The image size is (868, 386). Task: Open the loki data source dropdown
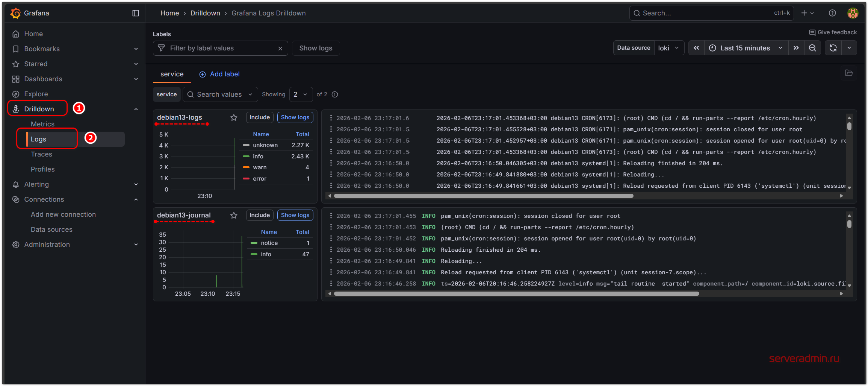pyautogui.click(x=668, y=48)
